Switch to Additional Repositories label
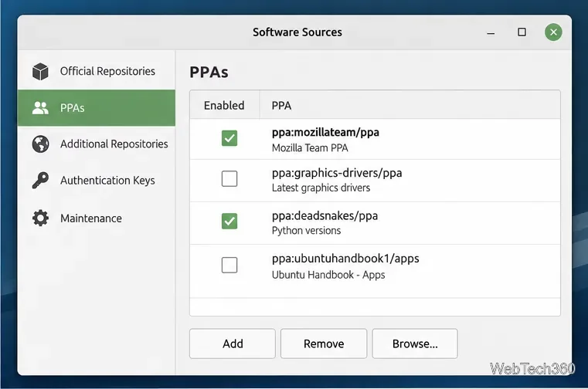588x389 pixels. (x=114, y=144)
